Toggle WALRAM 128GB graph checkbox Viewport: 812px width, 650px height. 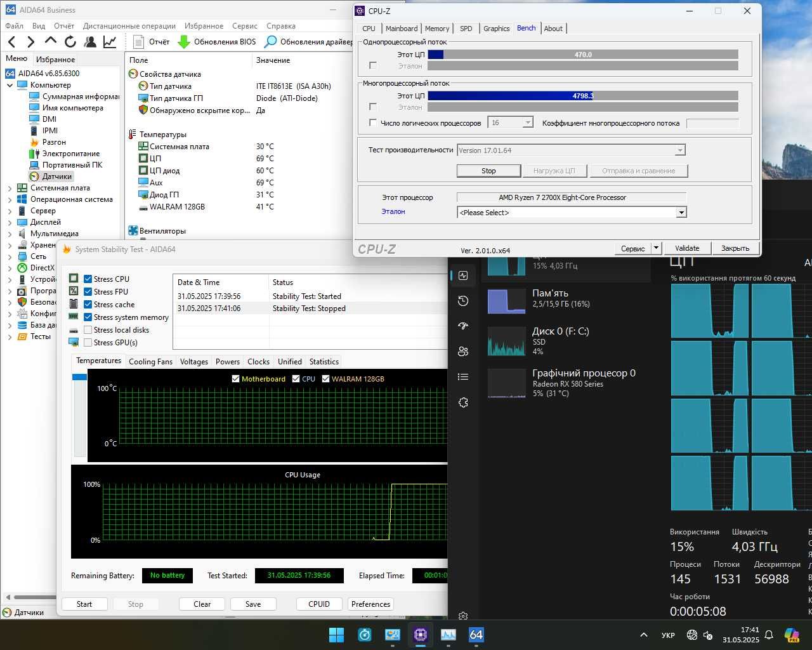(326, 379)
